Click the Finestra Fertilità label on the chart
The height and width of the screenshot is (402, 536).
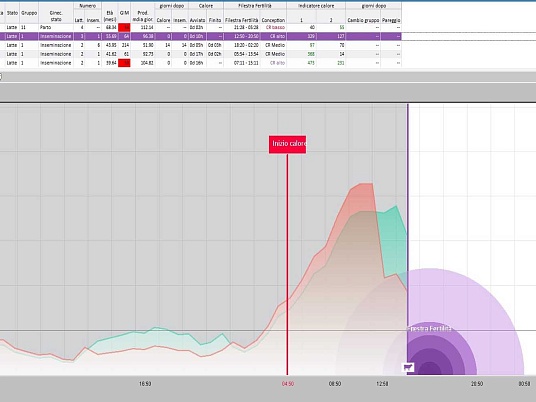click(429, 329)
